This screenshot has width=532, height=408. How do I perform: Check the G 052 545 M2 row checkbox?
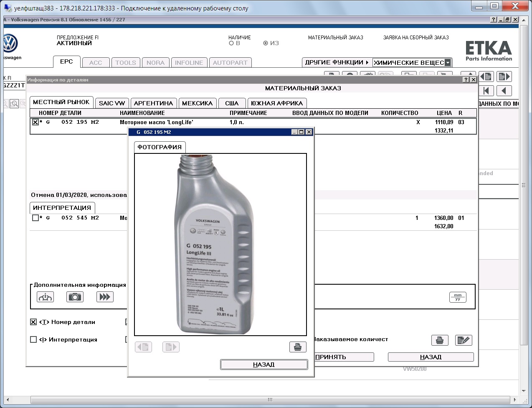pyautogui.click(x=35, y=218)
